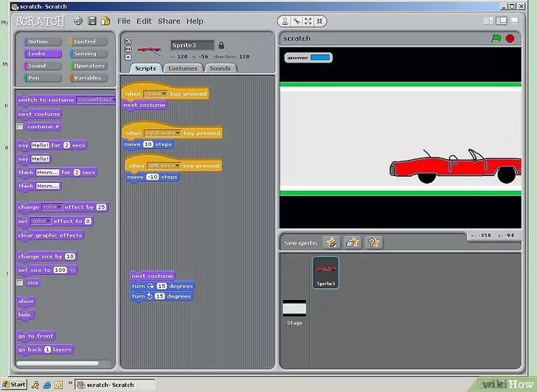537x392 pixels.
Task: Open the left arrow key dropdown
Action: 164,166
